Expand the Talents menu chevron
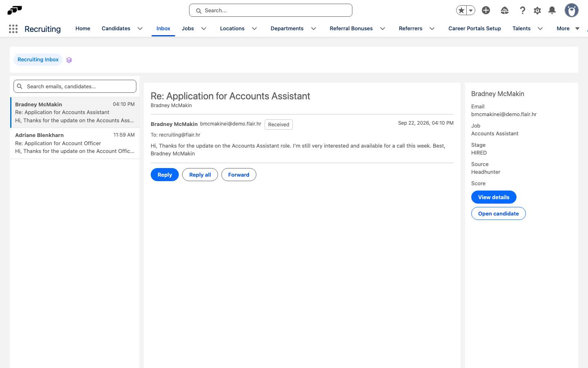 (540, 29)
